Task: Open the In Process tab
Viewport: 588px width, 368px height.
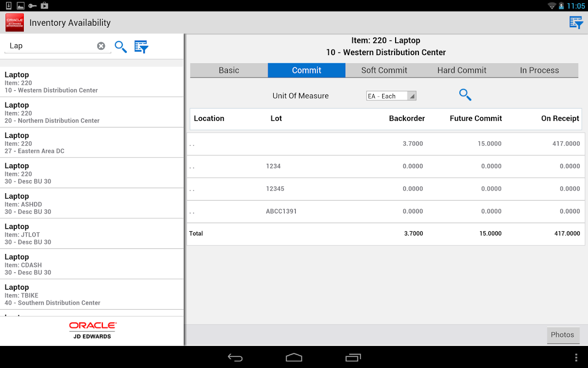Action: (539, 70)
